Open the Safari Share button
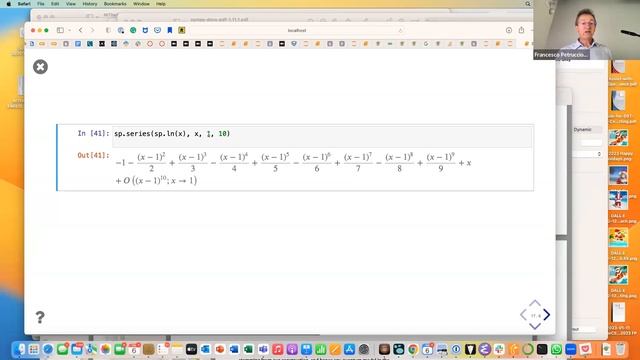Image resolution: width=640 pixels, height=360 pixels. click(521, 30)
